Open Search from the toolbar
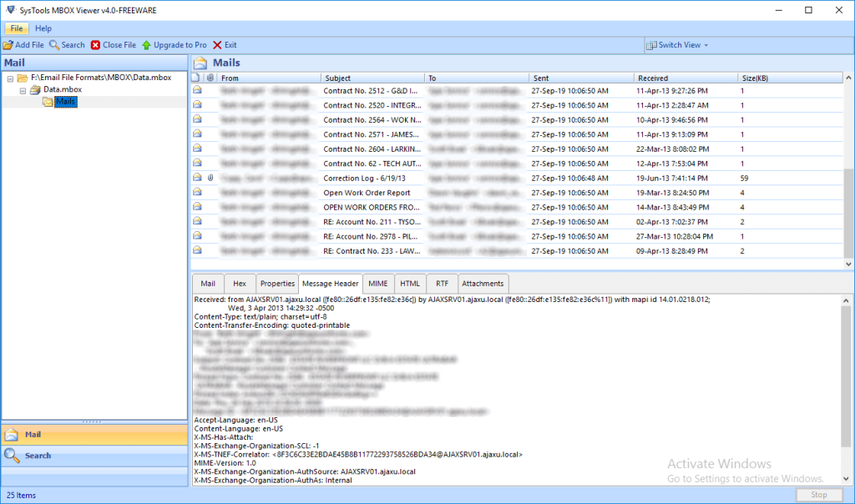This screenshot has width=855, height=504. tap(67, 45)
